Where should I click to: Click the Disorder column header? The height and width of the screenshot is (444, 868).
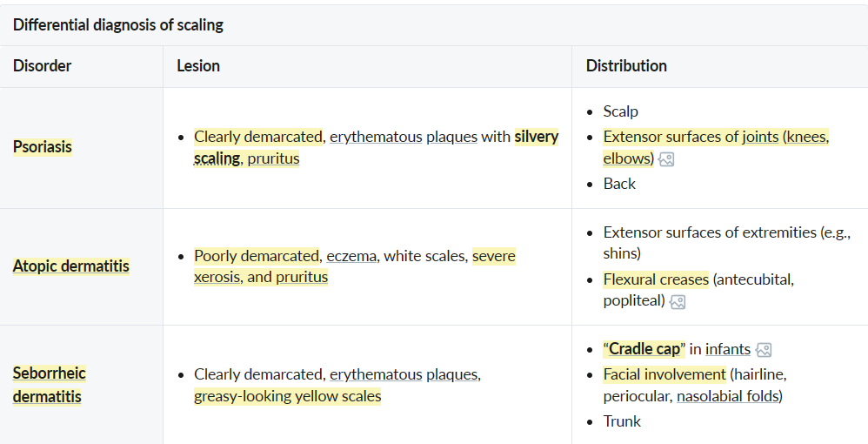click(x=42, y=65)
